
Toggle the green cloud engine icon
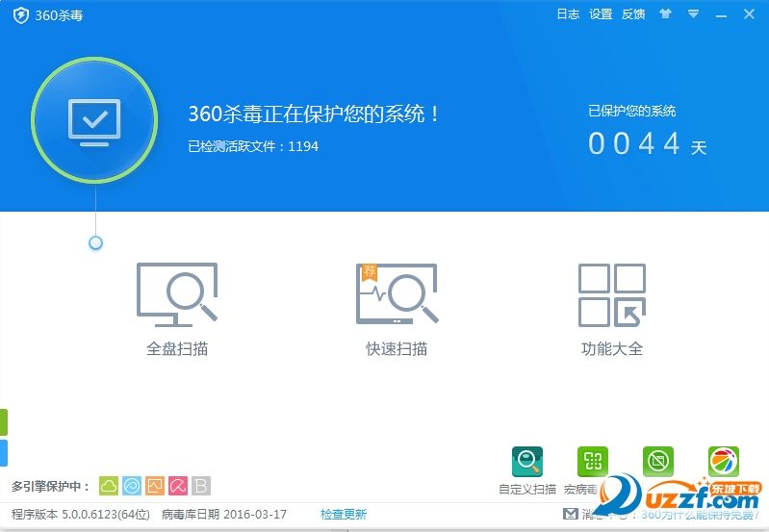(x=109, y=486)
